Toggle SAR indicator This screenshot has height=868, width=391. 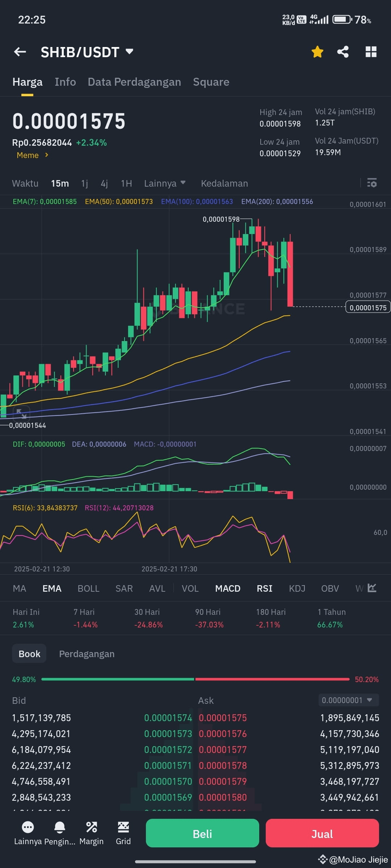124,588
